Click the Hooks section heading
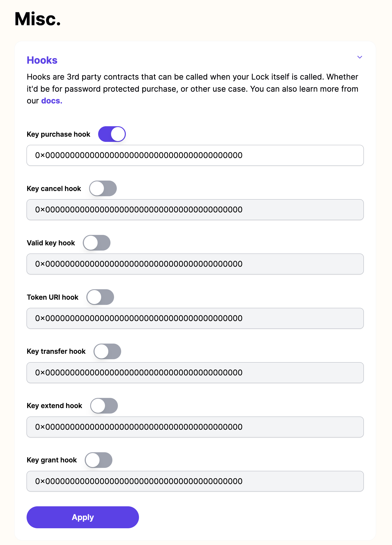The width and height of the screenshot is (392, 545). [42, 60]
